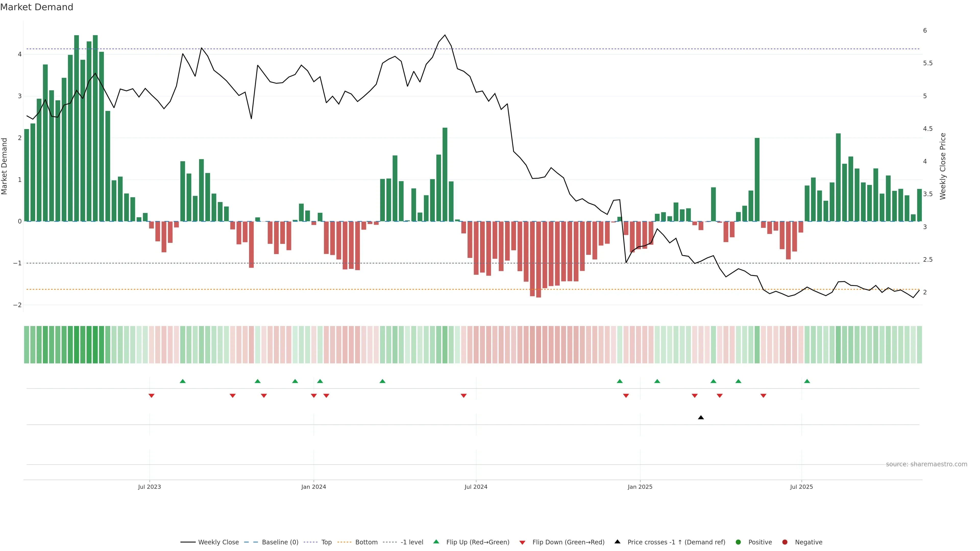Toggle the -1 level legend entry
The height and width of the screenshot is (551, 980).
coord(412,542)
